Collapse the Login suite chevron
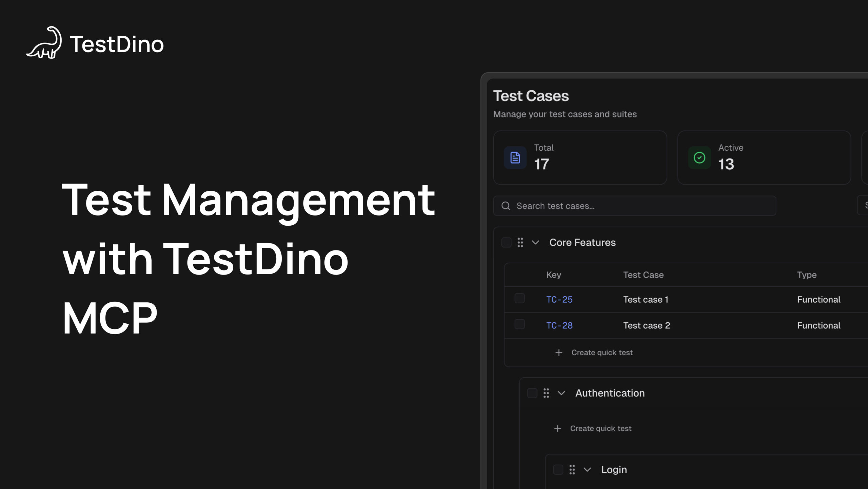The image size is (868, 489). (x=587, y=470)
